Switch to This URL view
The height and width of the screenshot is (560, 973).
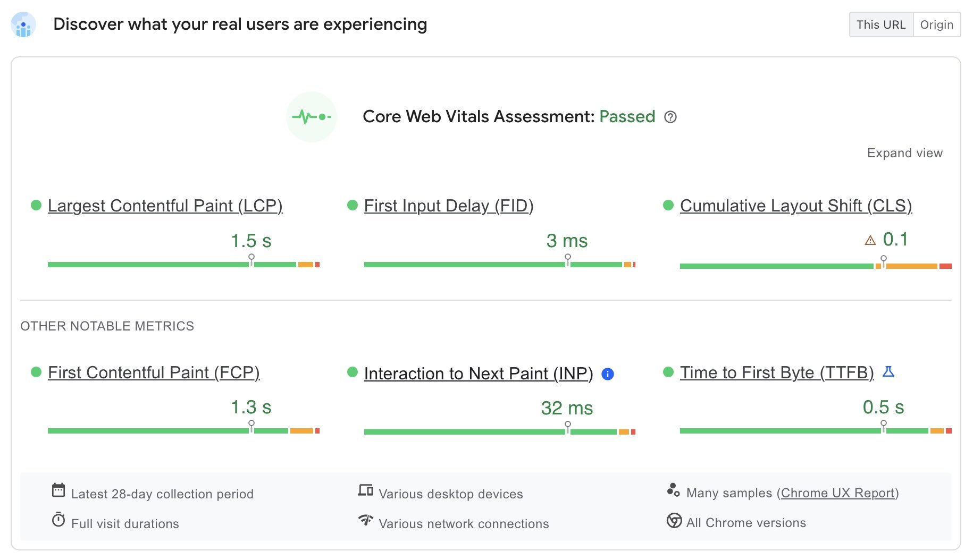[881, 25]
